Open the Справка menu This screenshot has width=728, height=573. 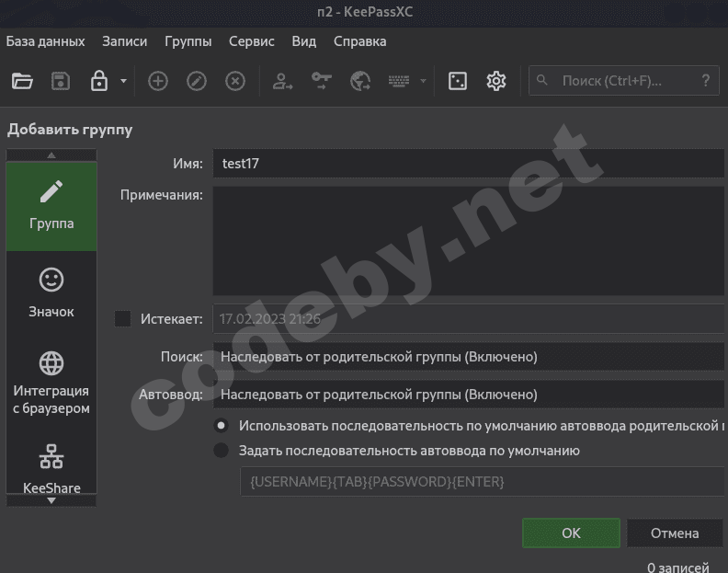(359, 41)
